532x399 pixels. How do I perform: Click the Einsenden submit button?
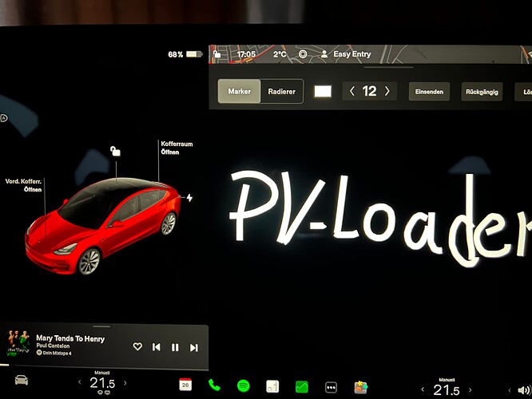click(x=429, y=92)
